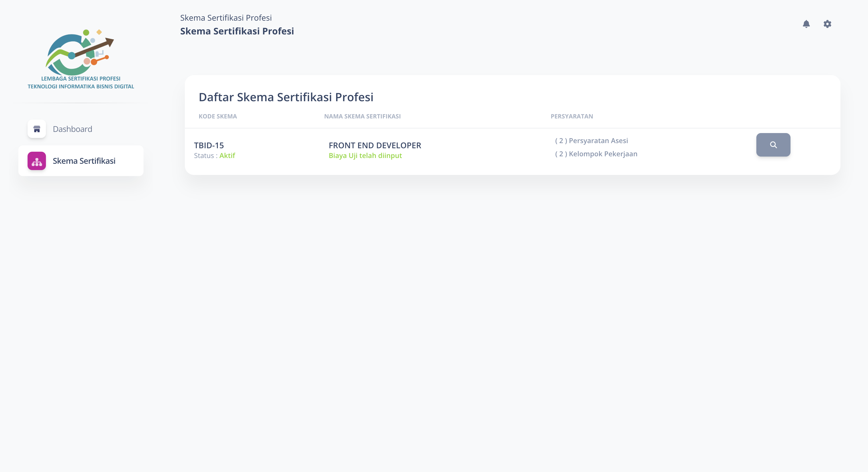Viewport: 868px width, 472px height.
Task: Open the notifications bell icon
Action: point(806,24)
